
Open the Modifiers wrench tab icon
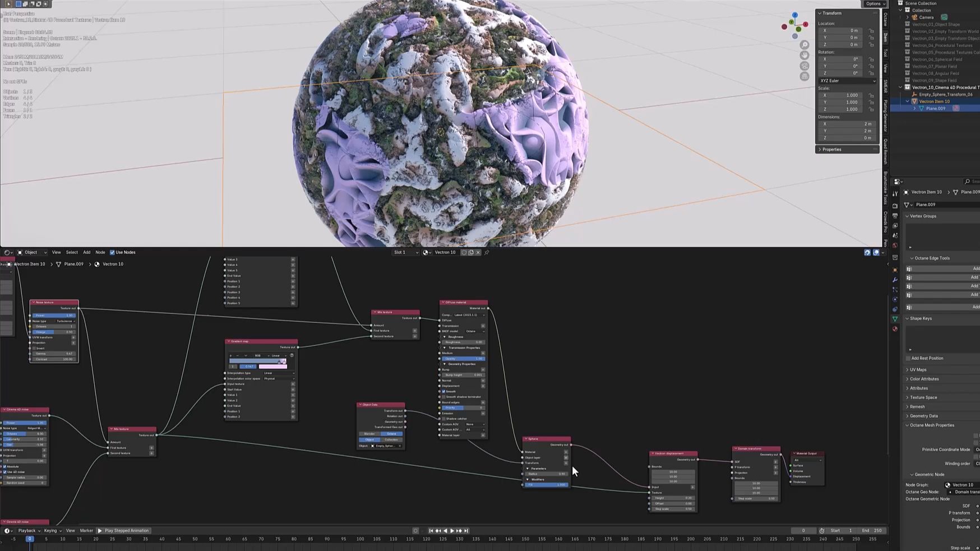point(895,280)
